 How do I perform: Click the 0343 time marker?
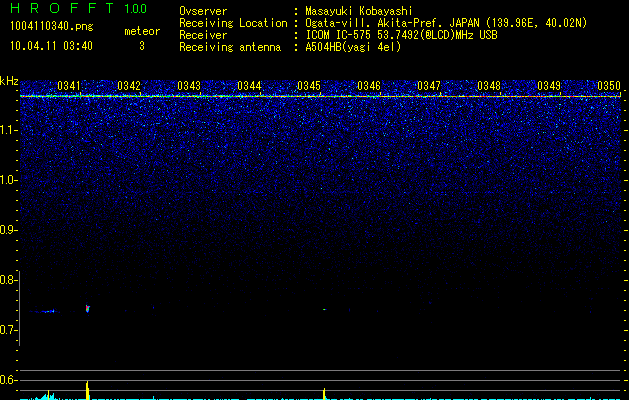[189, 86]
